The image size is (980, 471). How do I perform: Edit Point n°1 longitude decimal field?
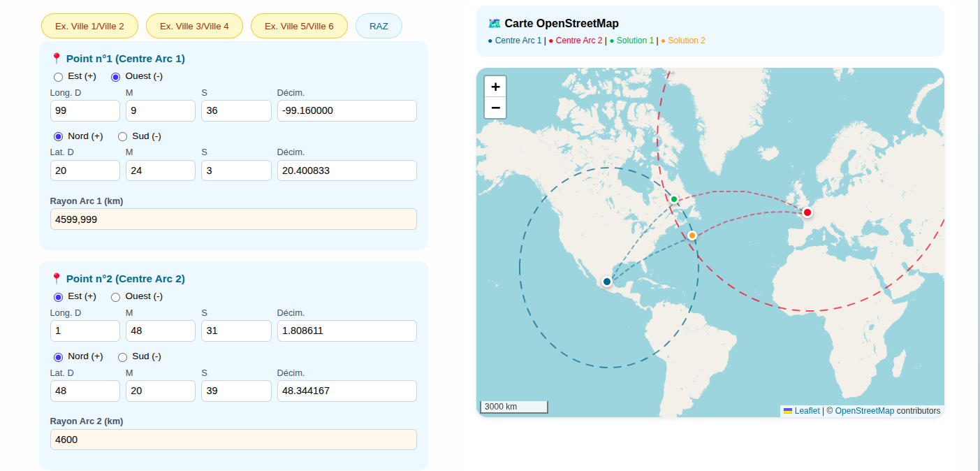tap(346, 110)
